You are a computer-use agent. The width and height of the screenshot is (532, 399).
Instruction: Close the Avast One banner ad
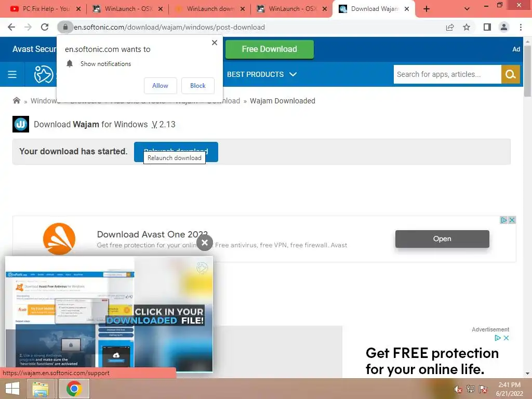[x=512, y=220]
